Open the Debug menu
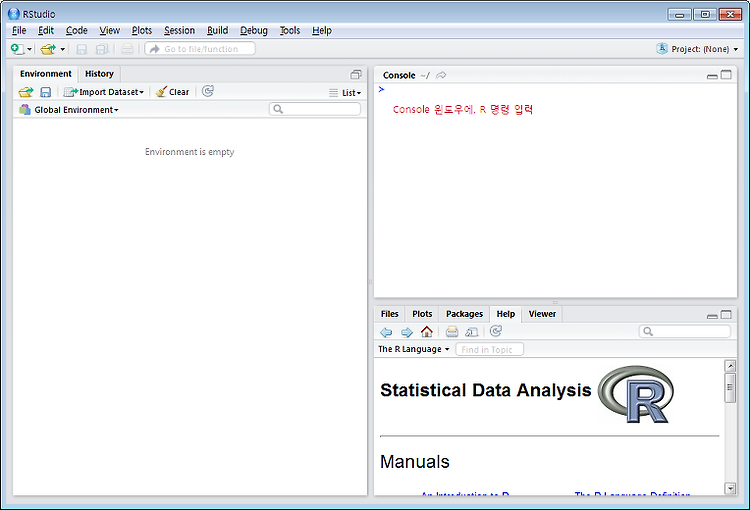750x510 pixels. pyautogui.click(x=254, y=30)
